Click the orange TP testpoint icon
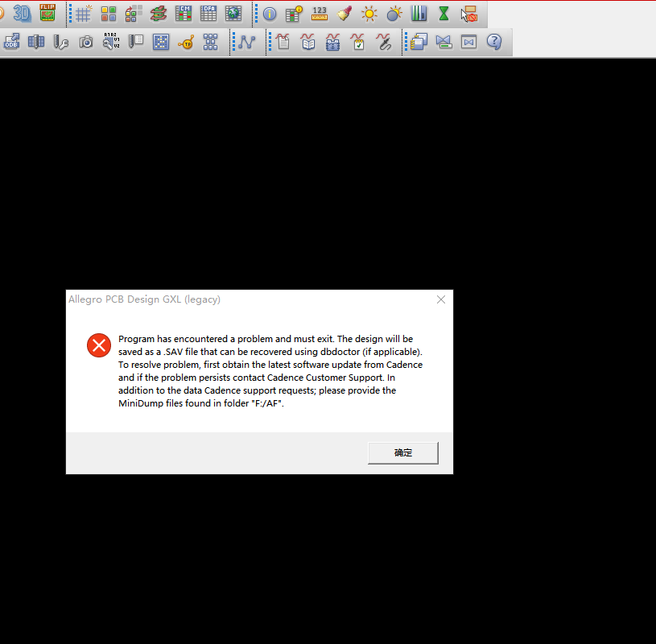This screenshot has width=656, height=644. click(186, 42)
